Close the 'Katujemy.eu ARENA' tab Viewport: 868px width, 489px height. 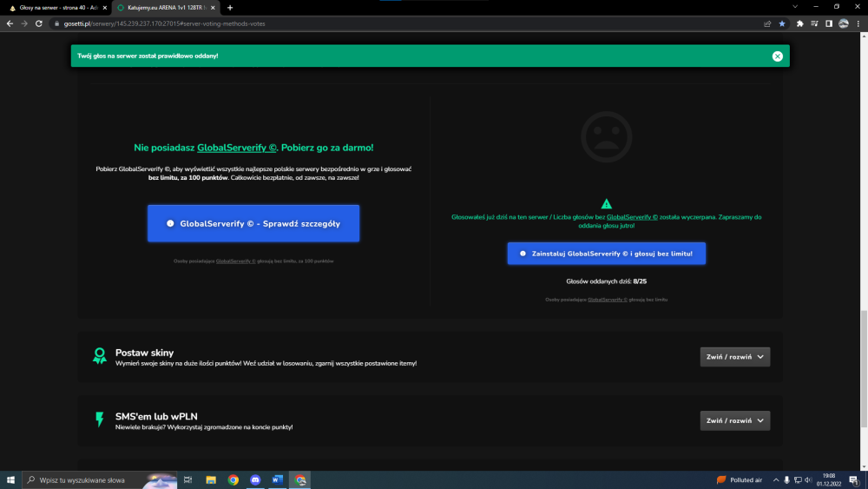(213, 8)
